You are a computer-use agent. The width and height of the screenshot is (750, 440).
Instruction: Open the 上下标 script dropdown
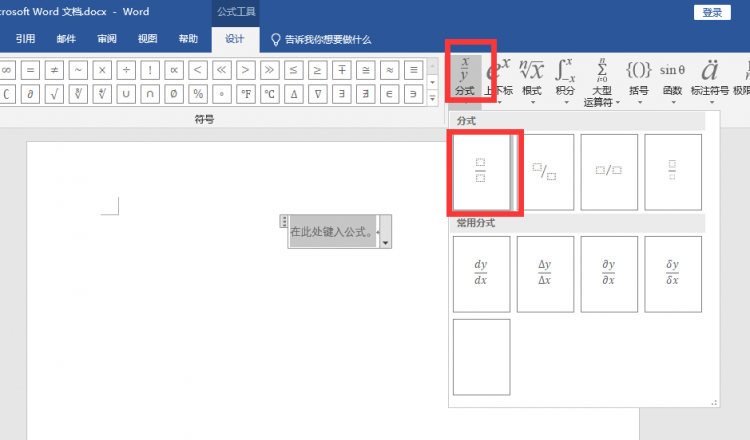pos(498,79)
